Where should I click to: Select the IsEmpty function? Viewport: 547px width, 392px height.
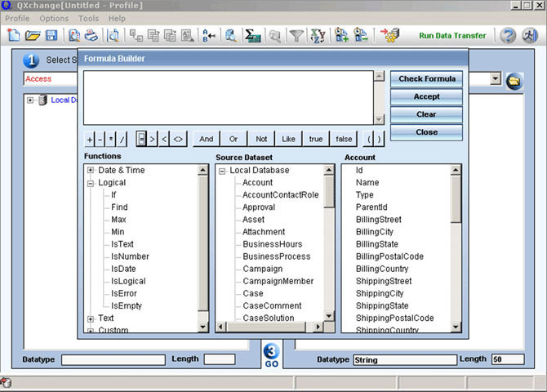(127, 305)
